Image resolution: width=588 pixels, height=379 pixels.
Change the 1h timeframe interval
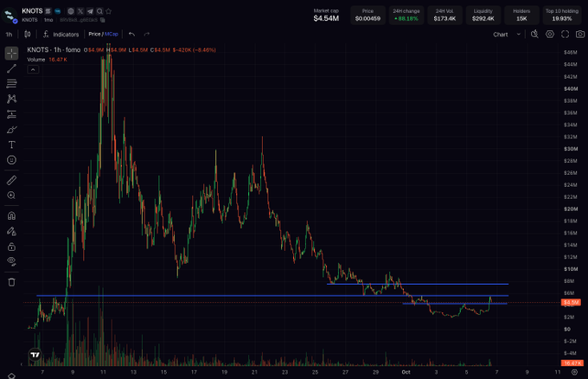(x=9, y=34)
